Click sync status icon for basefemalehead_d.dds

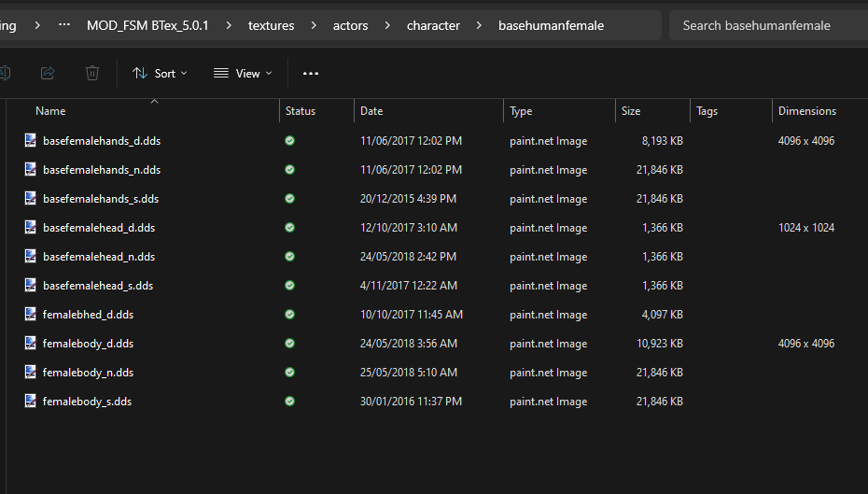289,227
